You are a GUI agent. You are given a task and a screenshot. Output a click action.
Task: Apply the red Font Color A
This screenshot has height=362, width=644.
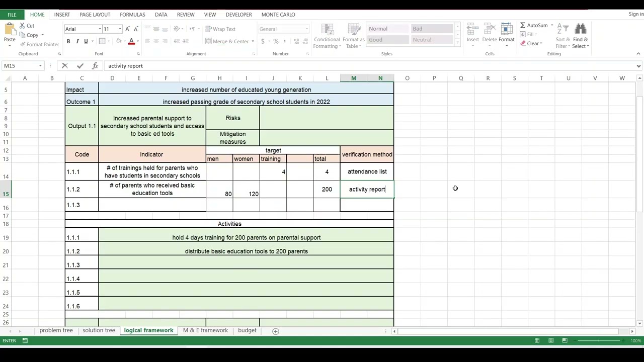[x=131, y=41]
